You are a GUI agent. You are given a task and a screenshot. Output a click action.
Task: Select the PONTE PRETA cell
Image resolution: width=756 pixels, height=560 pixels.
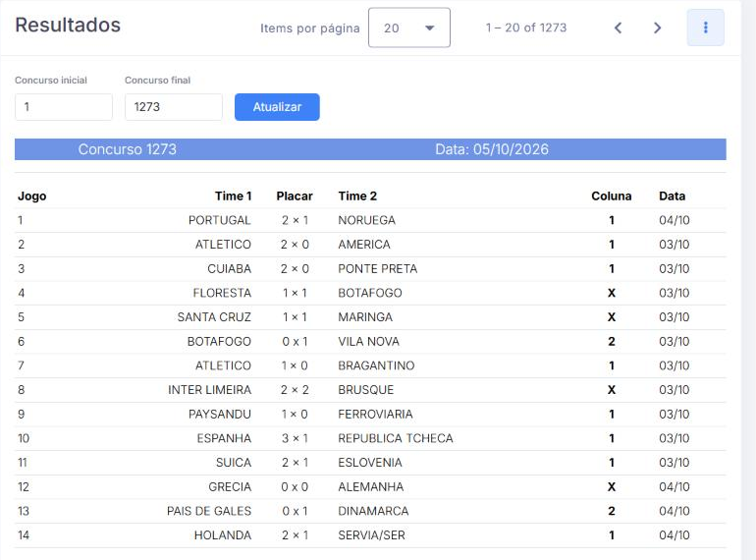[x=378, y=268]
